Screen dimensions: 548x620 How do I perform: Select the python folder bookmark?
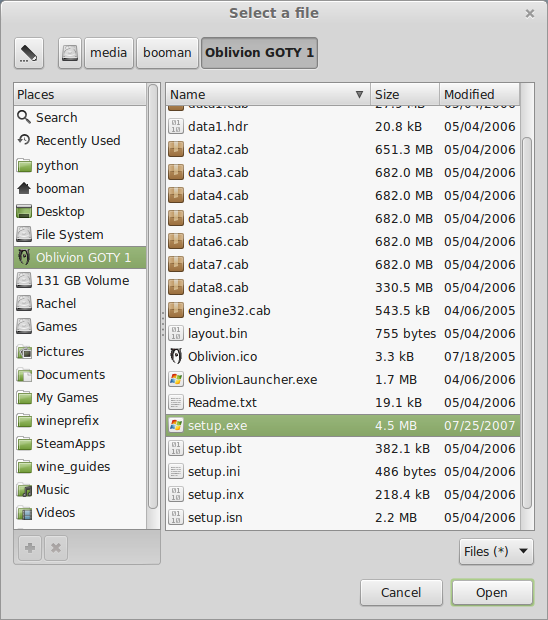click(80, 166)
